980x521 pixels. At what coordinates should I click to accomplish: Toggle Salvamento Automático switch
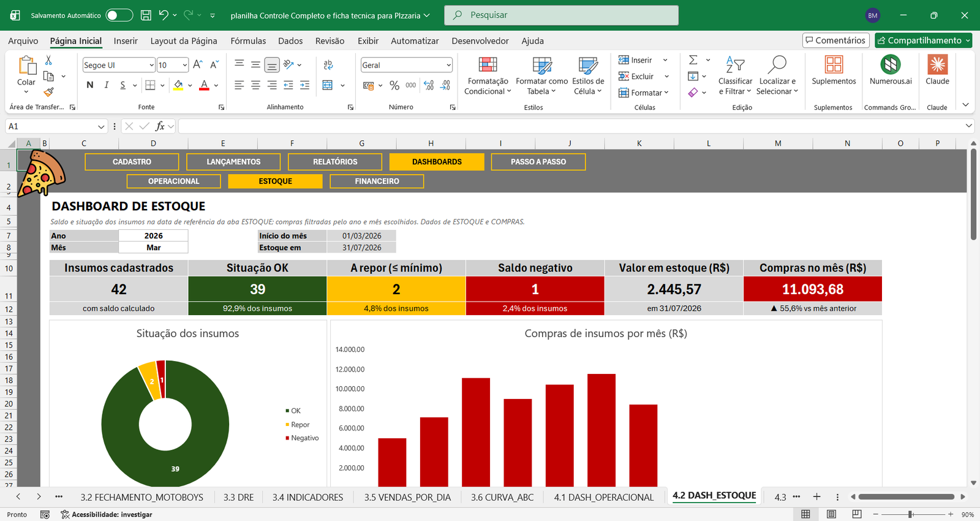(119, 15)
